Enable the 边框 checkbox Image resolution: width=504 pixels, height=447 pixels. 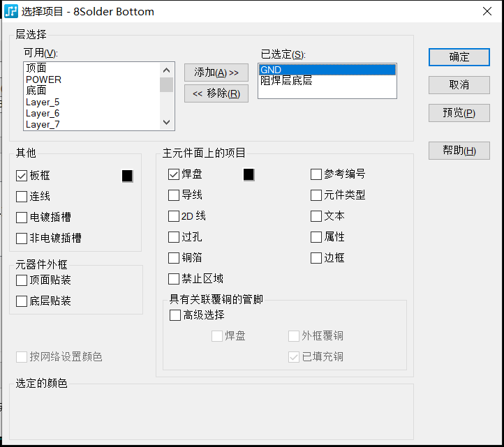[316, 258]
